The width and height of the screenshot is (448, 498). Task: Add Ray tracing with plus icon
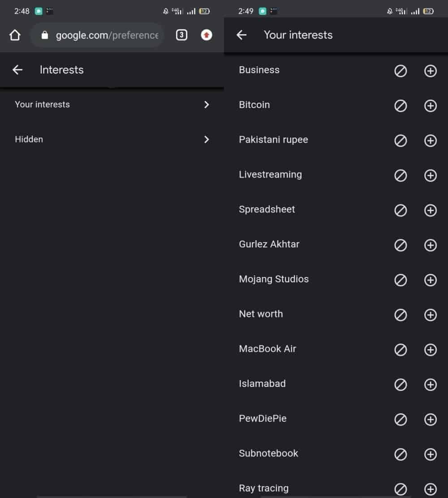tap(430, 489)
